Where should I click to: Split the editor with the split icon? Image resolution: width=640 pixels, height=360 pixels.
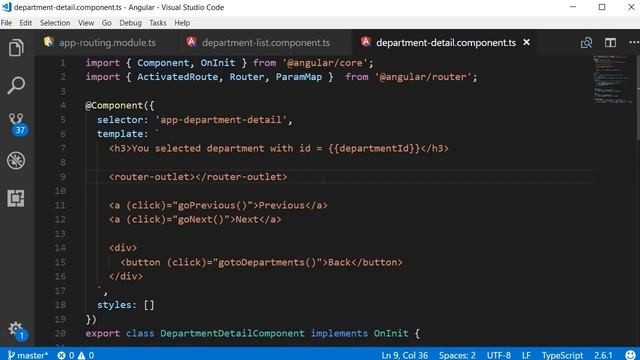coord(610,42)
